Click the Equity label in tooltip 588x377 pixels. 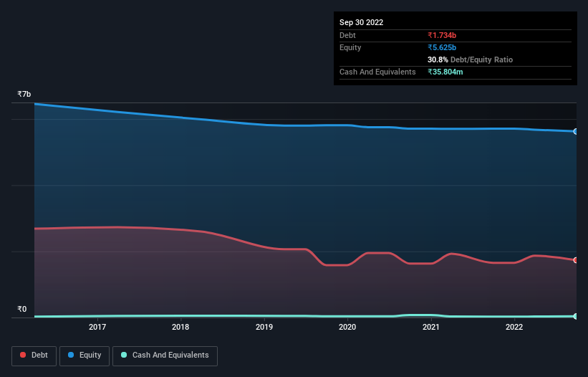pyautogui.click(x=350, y=47)
